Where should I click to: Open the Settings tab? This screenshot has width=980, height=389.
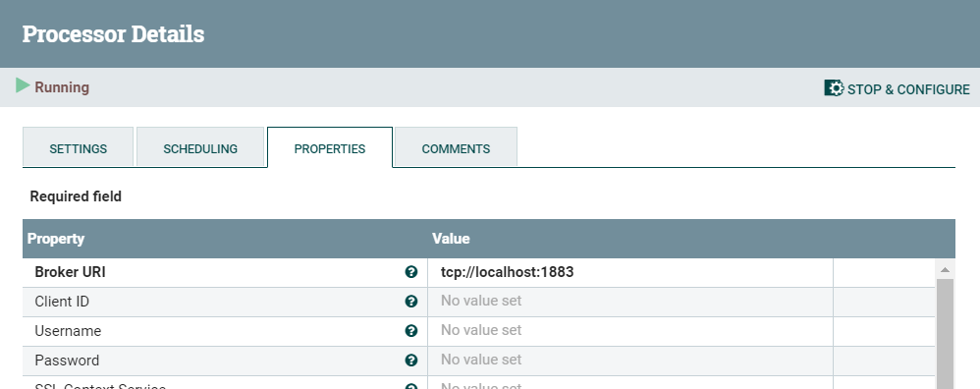click(79, 147)
